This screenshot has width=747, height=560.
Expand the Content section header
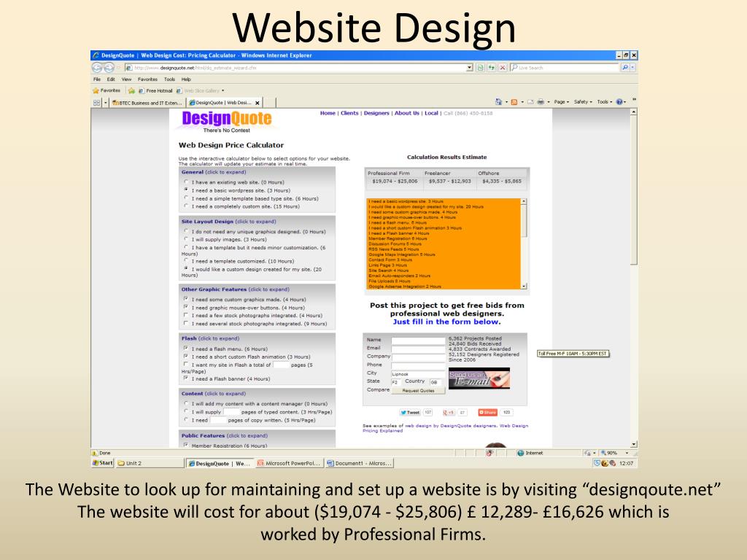(214, 393)
